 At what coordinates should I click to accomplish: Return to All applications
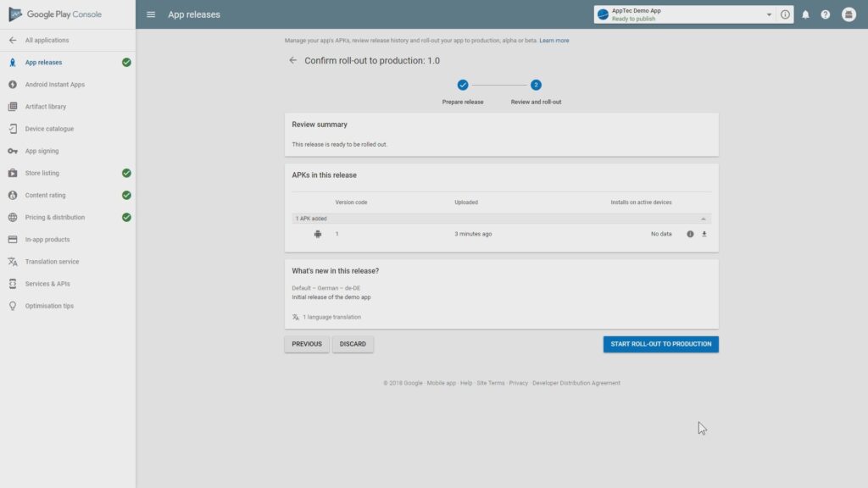[47, 40]
